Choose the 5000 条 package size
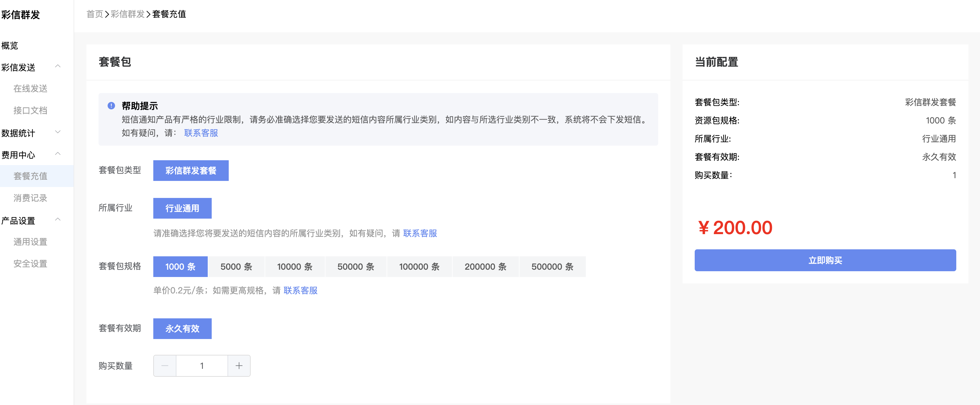 point(236,267)
